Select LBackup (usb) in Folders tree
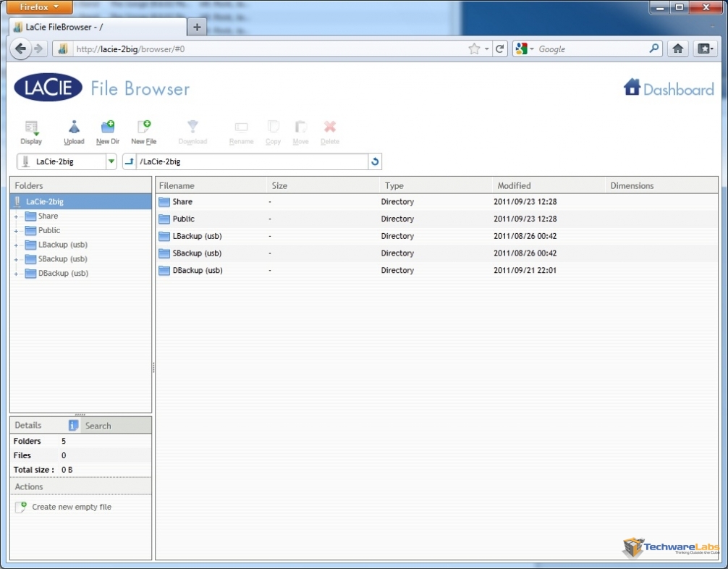 (x=63, y=245)
